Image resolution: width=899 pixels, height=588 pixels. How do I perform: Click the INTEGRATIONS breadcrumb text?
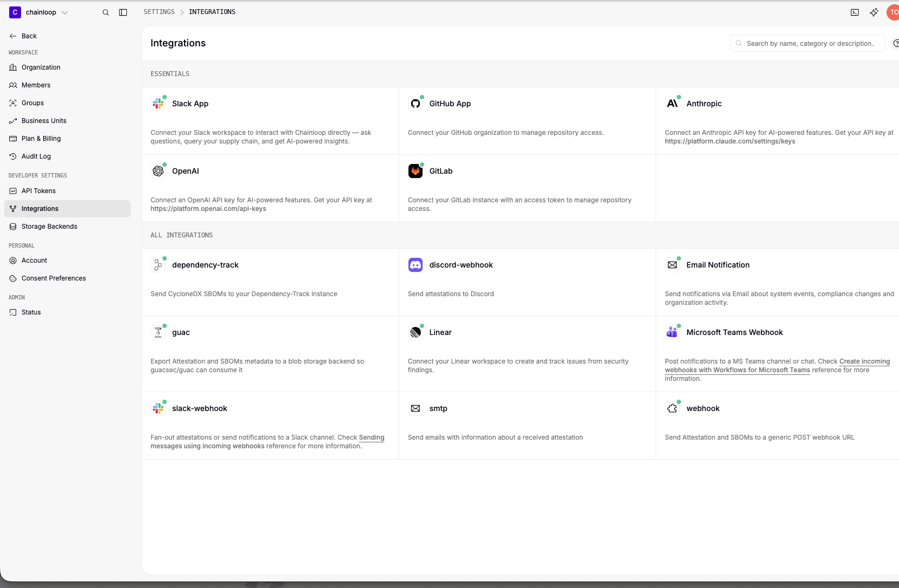pyautogui.click(x=212, y=12)
